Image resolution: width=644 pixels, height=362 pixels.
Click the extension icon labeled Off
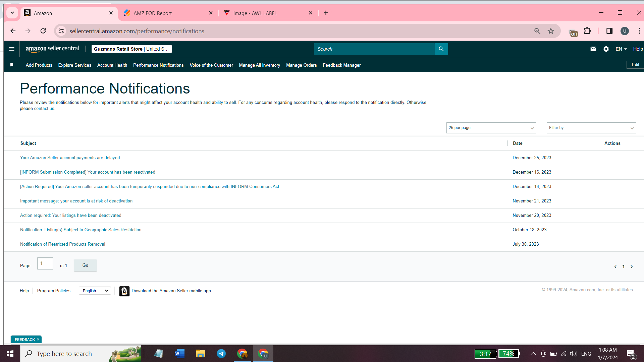[x=573, y=33]
